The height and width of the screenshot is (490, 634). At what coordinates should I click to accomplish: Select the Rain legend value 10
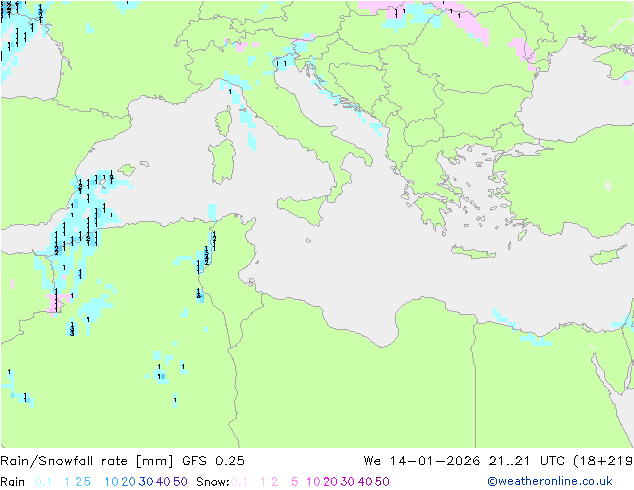(x=112, y=482)
